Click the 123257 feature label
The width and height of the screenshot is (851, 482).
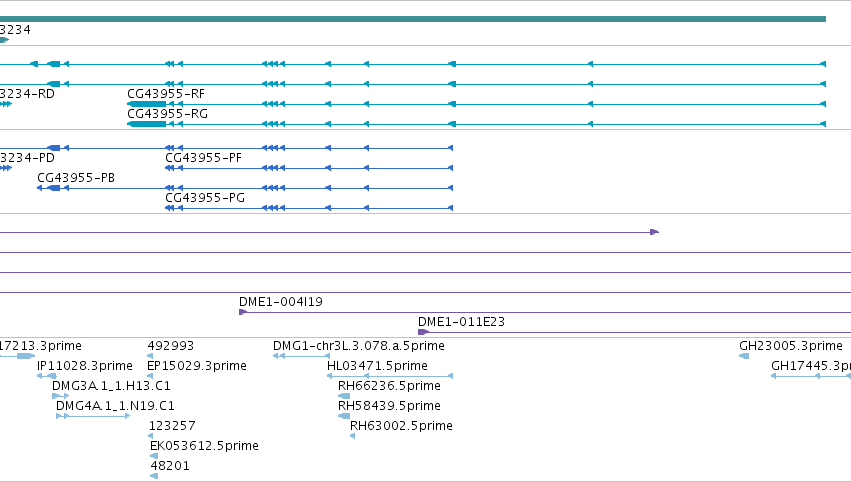pyautogui.click(x=172, y=426)
